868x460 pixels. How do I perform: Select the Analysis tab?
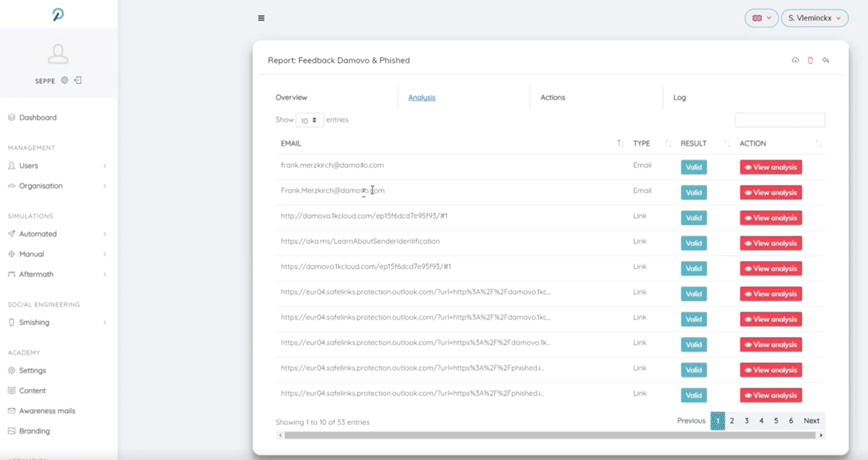coord(422,98)
